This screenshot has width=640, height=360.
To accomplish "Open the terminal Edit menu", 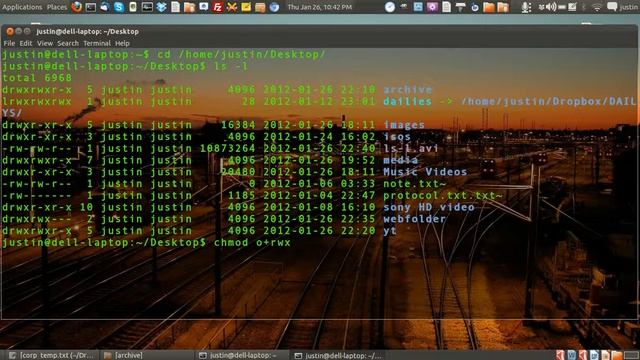I will 25,43.
